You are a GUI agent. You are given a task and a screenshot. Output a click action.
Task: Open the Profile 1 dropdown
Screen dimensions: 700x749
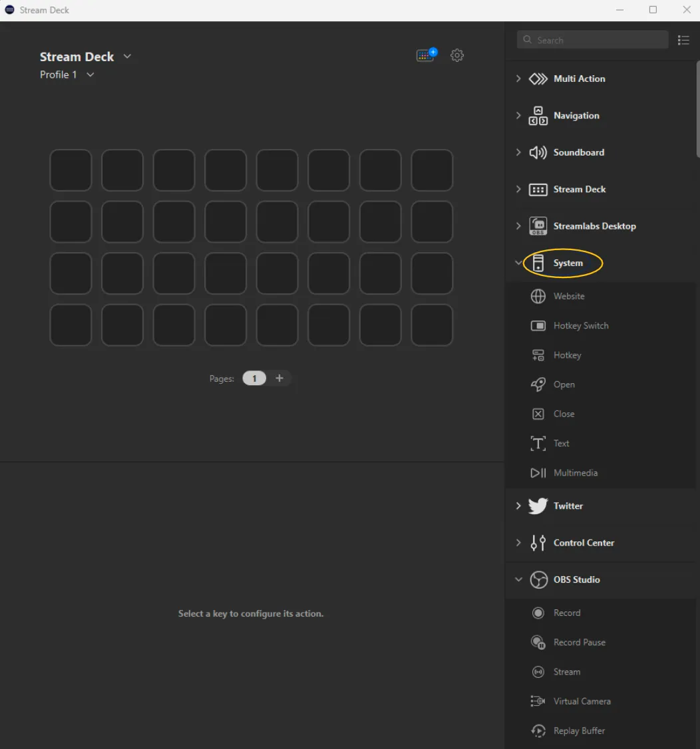(90, 75)
